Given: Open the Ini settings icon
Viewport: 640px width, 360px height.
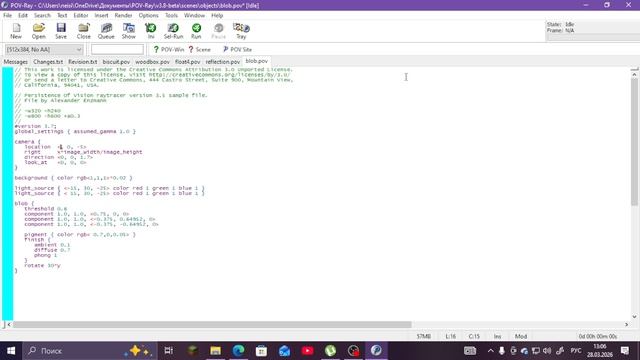Looking at the screenshot, I should click(151, 31).
